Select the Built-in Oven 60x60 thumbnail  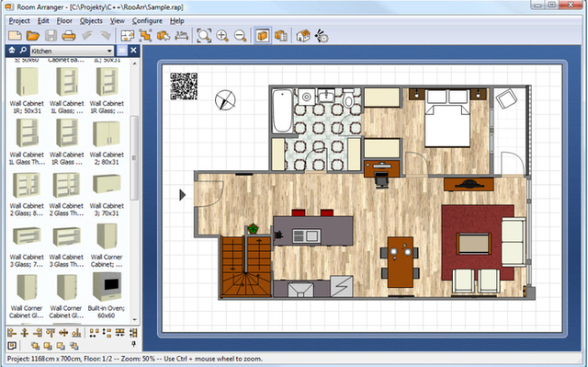(x=107, y=295)
